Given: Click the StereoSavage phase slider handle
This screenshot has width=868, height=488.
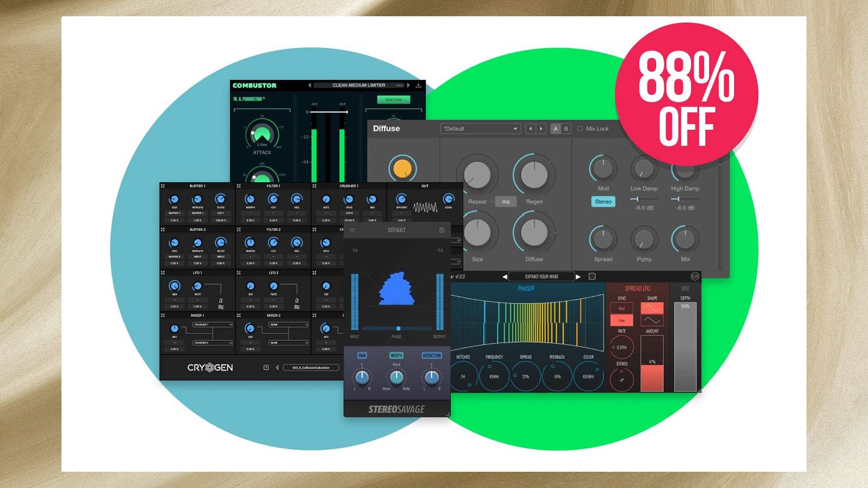Looking at the screenshot, I should click(x=398, y=328).
